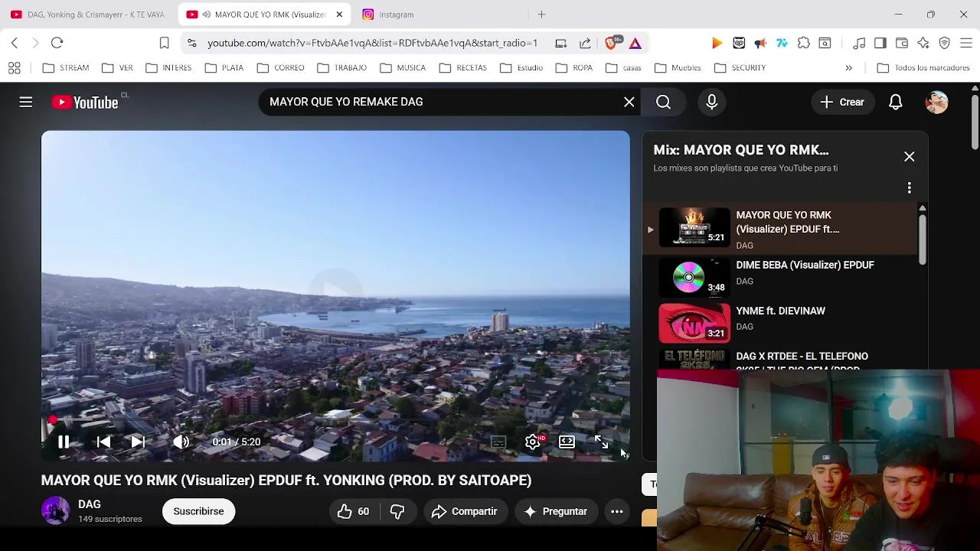Expand hidden bookmarks with the chevron
This screenshot has height=551, width=980.
(848, 68)
